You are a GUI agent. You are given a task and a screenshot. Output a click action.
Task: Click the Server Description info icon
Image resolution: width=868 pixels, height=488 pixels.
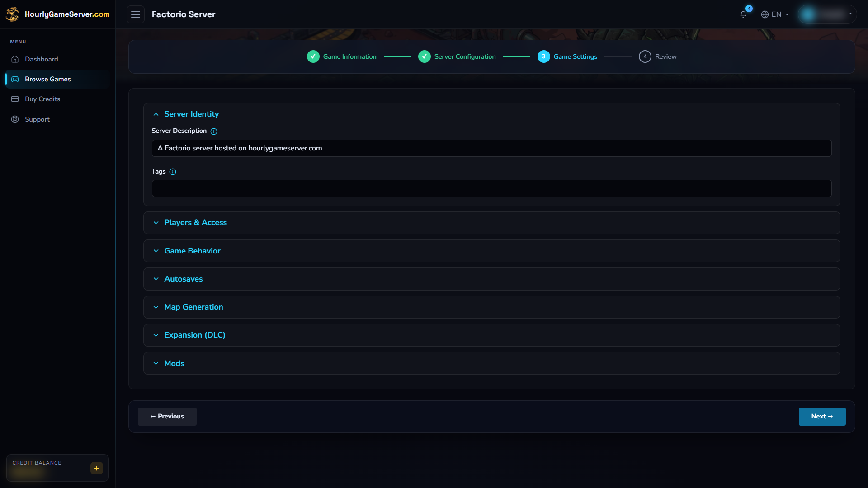(214, 131)
